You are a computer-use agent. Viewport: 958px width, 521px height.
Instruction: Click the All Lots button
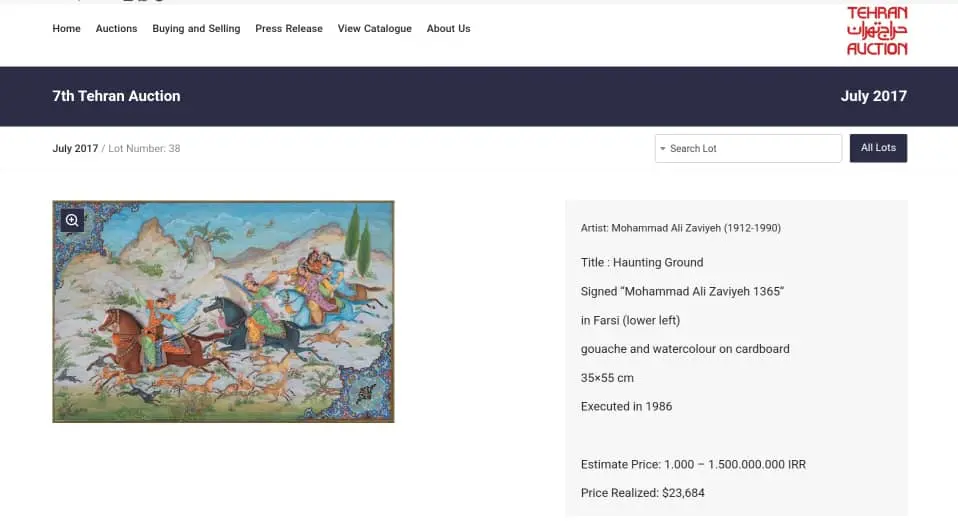878,148
